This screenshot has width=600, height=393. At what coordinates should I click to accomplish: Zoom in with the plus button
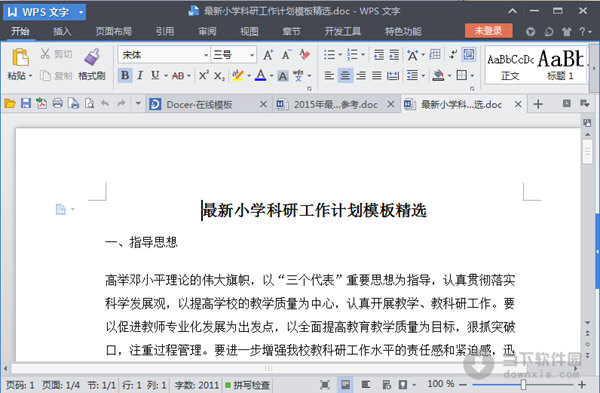pos(582,385)
